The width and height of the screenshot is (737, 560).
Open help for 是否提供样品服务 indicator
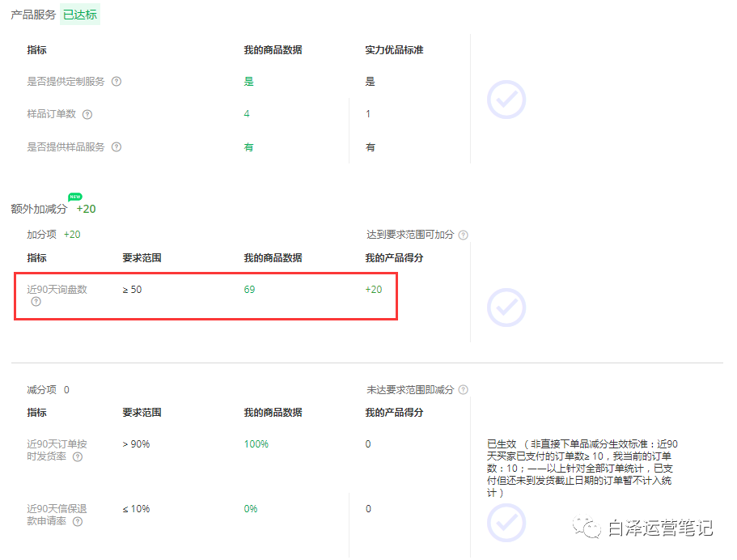(117, 146)
